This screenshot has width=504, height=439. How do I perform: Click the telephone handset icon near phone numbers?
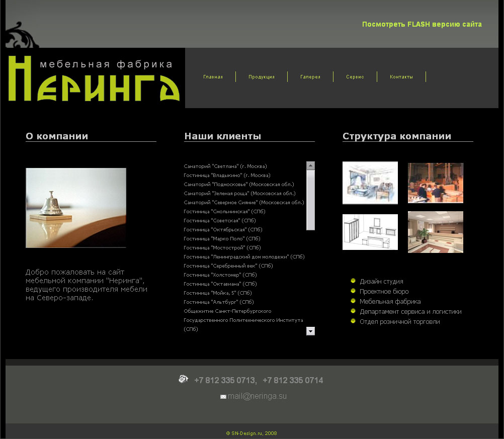point(183,379)
